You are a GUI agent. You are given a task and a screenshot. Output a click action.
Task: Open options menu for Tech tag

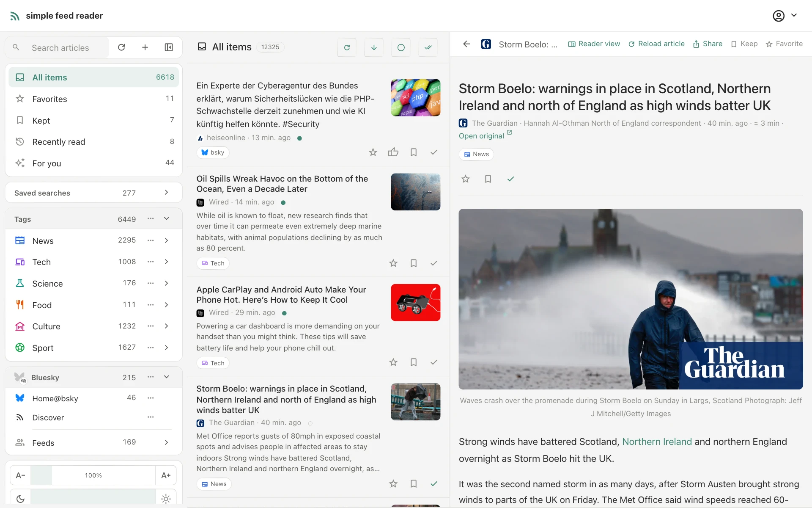click(x=151, y=262)
